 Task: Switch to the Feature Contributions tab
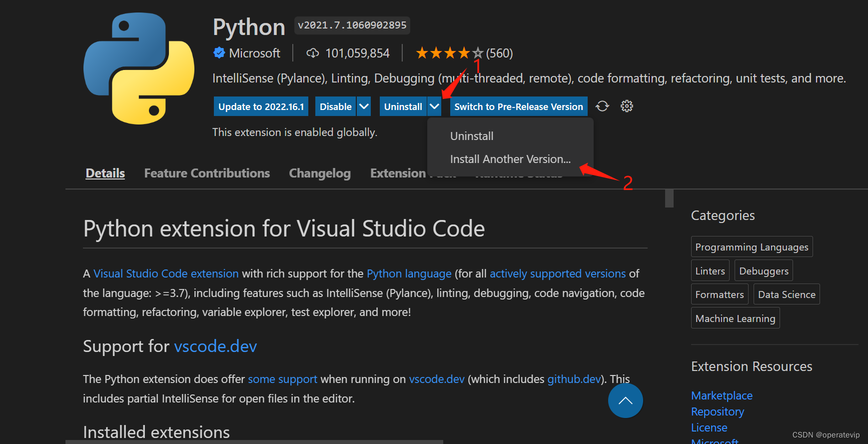(207, 173)
